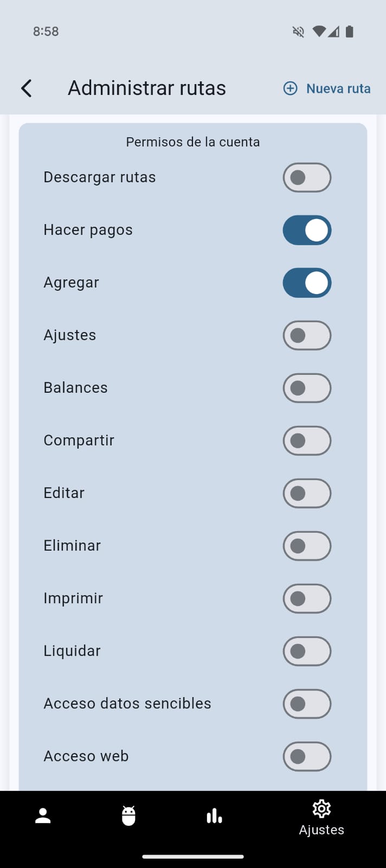The image size is (386, 868).
Task: Turn off the Agregar permission switch
Action: coord(307,283)
